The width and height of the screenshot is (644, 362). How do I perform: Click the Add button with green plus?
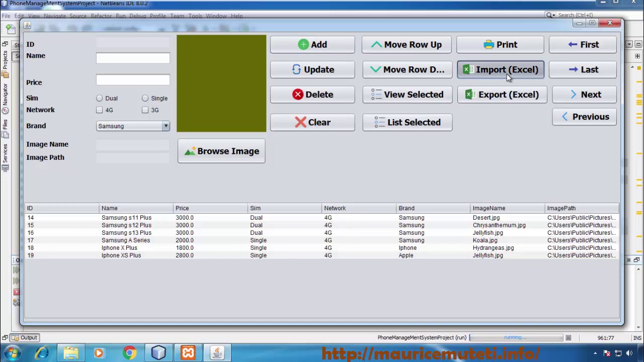(312, 45)
